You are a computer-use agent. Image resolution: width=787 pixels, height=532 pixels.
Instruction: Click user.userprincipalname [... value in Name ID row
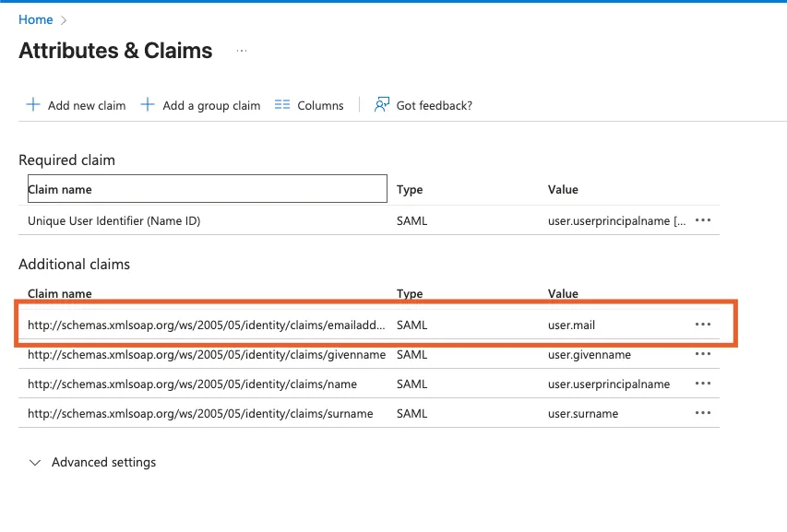(617, 220)
